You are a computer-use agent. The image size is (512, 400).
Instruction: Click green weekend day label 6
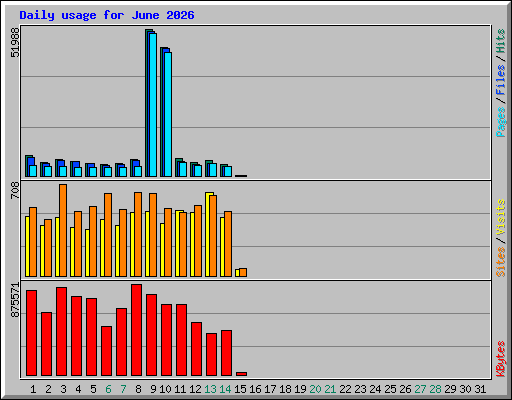point(108,389)
